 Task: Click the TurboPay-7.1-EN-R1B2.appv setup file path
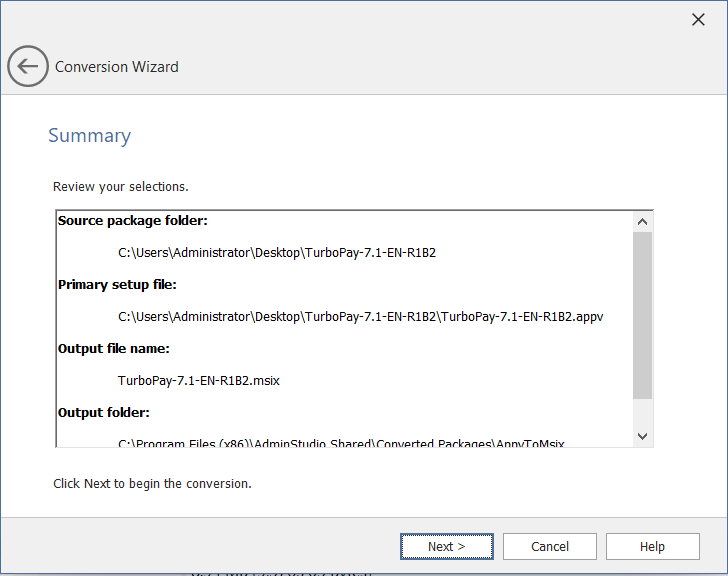(360, 317)
